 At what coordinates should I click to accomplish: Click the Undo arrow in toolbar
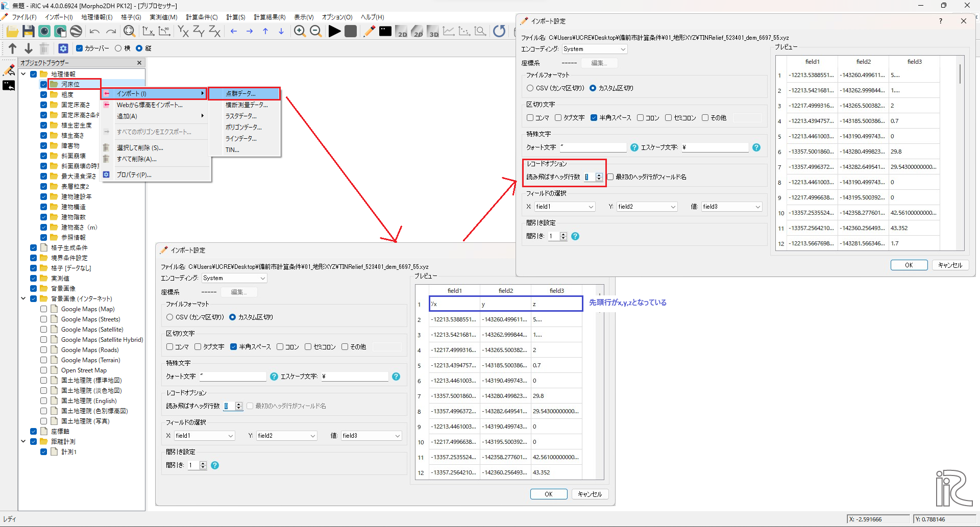click(94, 32)
